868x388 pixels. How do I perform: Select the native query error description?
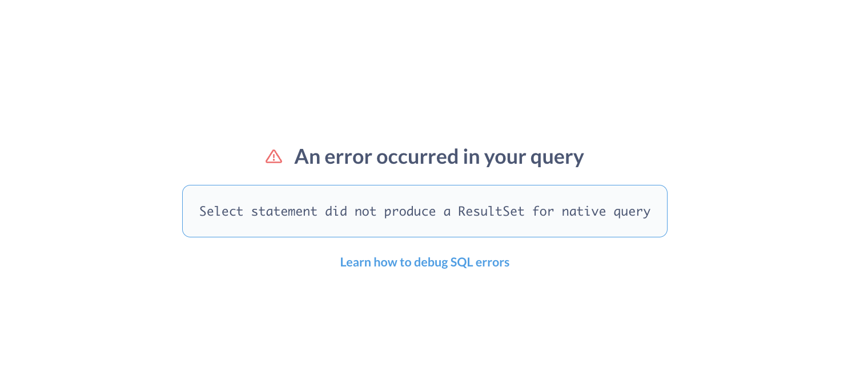tap(424, 211)
